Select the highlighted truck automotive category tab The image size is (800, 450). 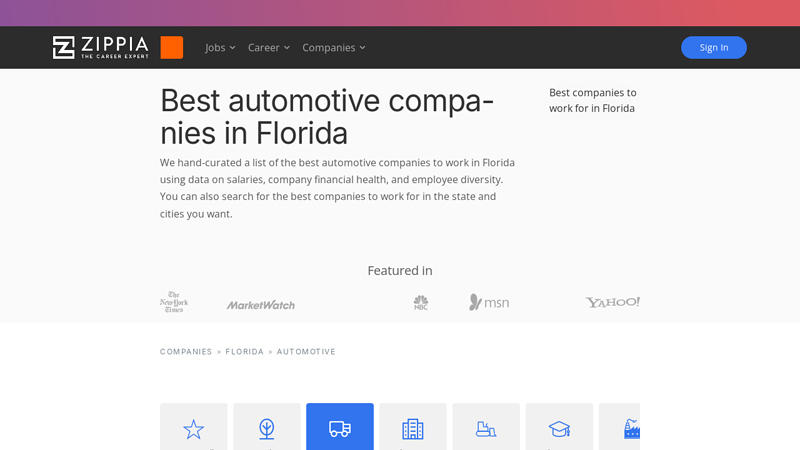pos(340,427)
